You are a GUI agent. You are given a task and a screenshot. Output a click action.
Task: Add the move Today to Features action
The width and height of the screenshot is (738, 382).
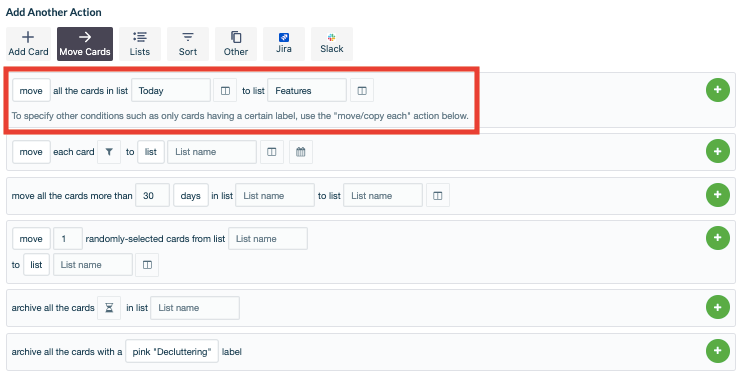pos(717,90)
